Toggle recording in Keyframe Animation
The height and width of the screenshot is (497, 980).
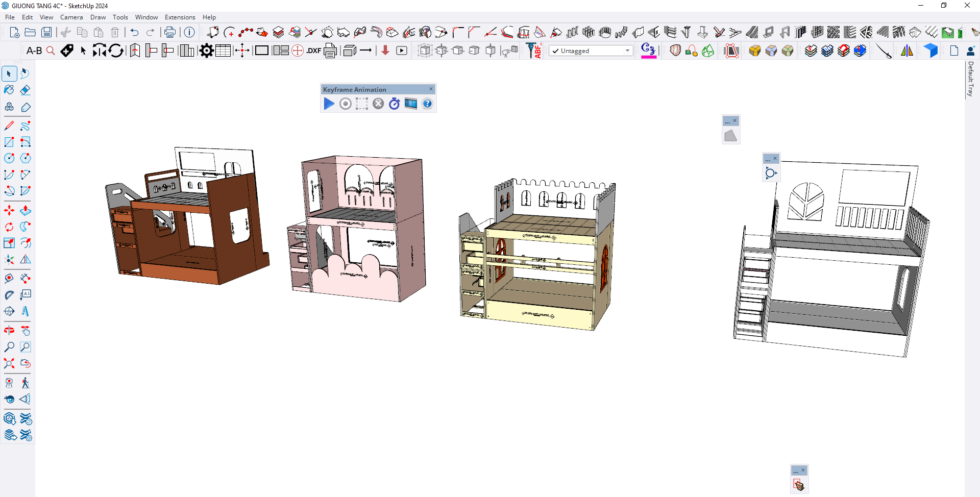pos(346,104)
